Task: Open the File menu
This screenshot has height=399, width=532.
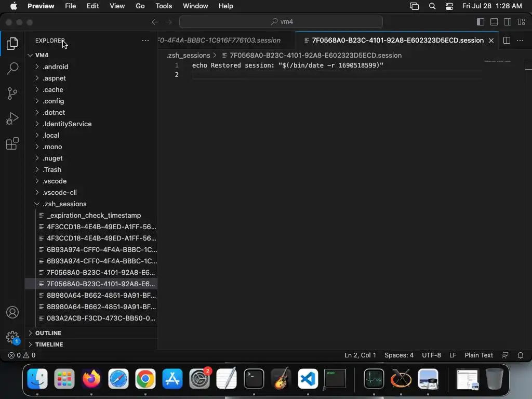Action: [x=70, y=6]
